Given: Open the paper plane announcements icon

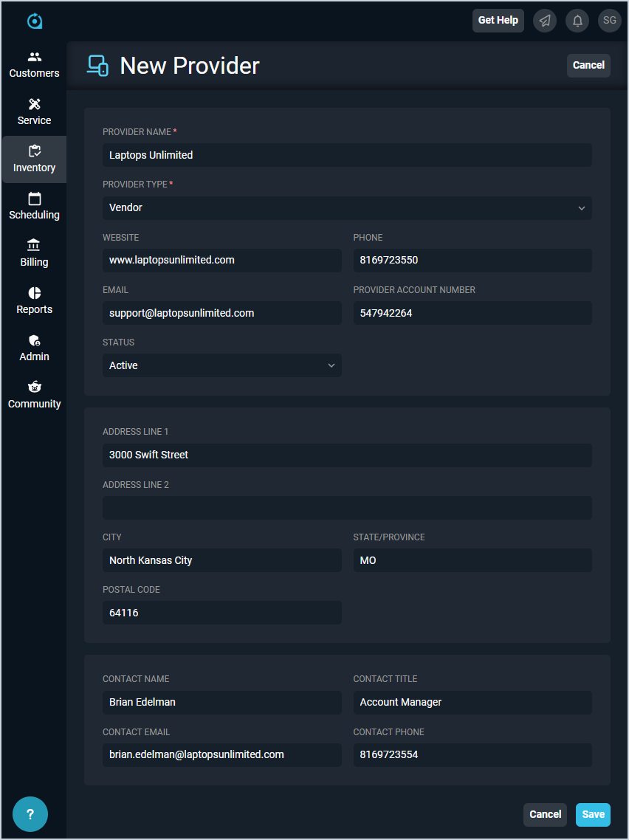Looking at the screenshot, I should click(545, 21).
